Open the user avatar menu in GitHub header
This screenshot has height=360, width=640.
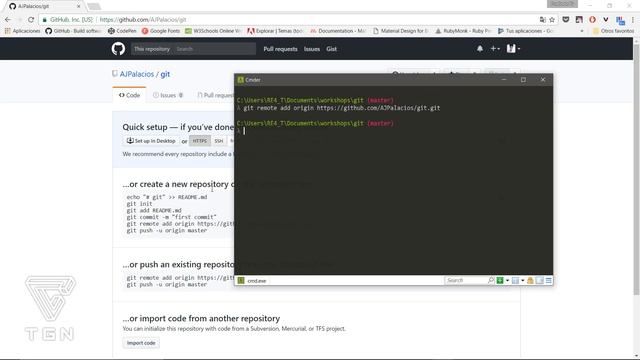[513, 49]
